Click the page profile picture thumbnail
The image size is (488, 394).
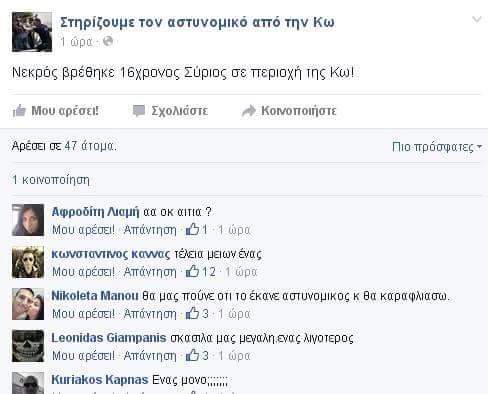[32, 32]
